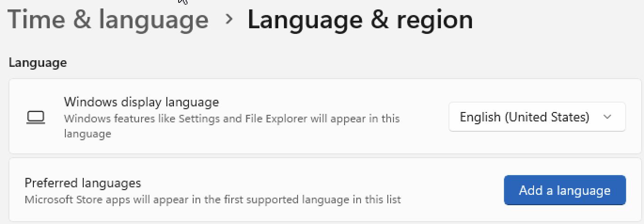Open the Windows display language dropdown

(537, 117)
